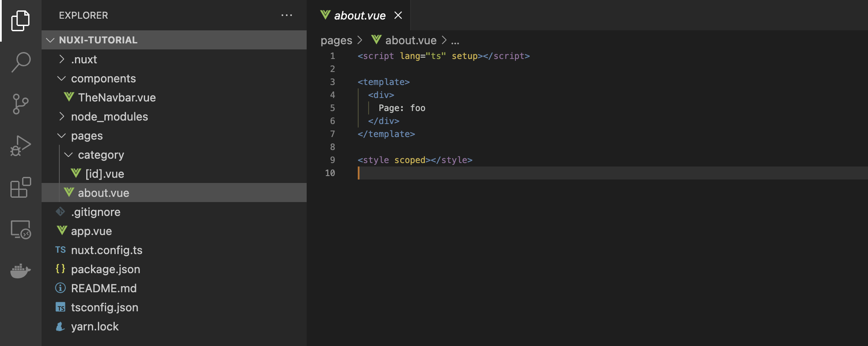The height and width of the screenshot is (346, 868).
Task: Collapse the NUXI-TUTORIAL root folder
Action: coord(51,40)
